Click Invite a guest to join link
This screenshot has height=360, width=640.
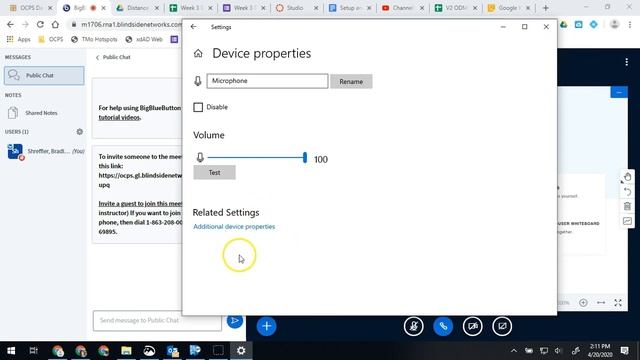point(140,203)
